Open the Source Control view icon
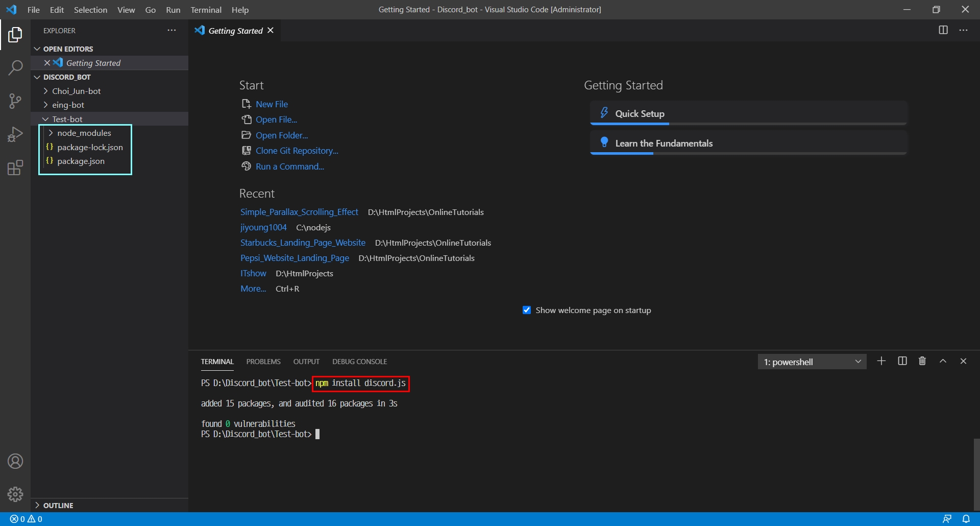Screen dimensions: 980x526 [x=15, y=101]
